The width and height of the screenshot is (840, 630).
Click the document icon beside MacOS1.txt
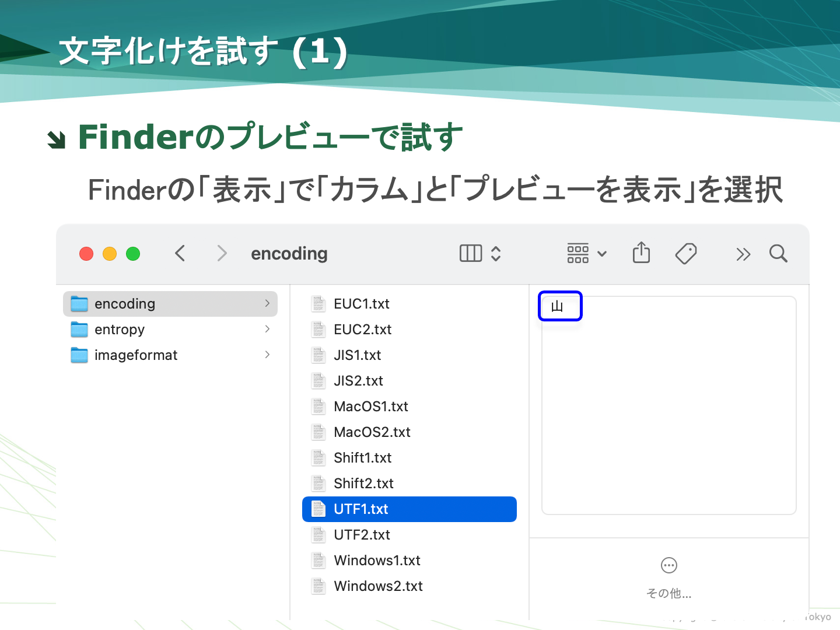[x=318, y=407]
